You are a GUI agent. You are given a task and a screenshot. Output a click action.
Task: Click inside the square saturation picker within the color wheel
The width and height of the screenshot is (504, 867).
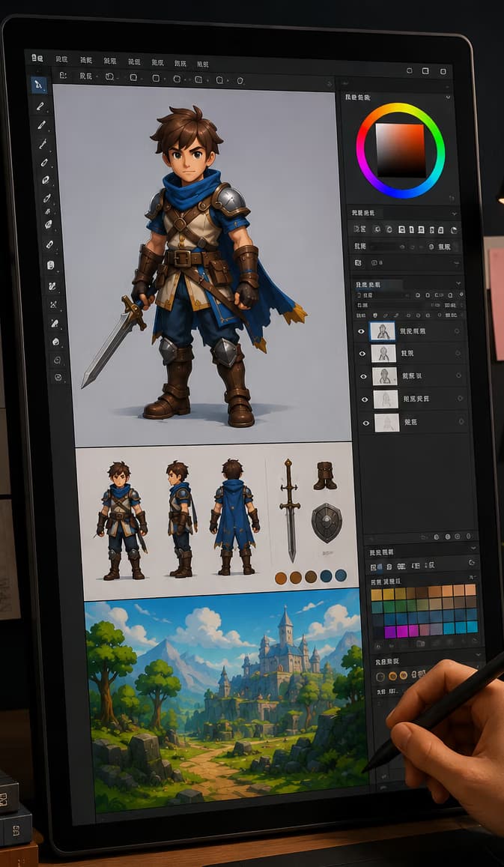401,150
